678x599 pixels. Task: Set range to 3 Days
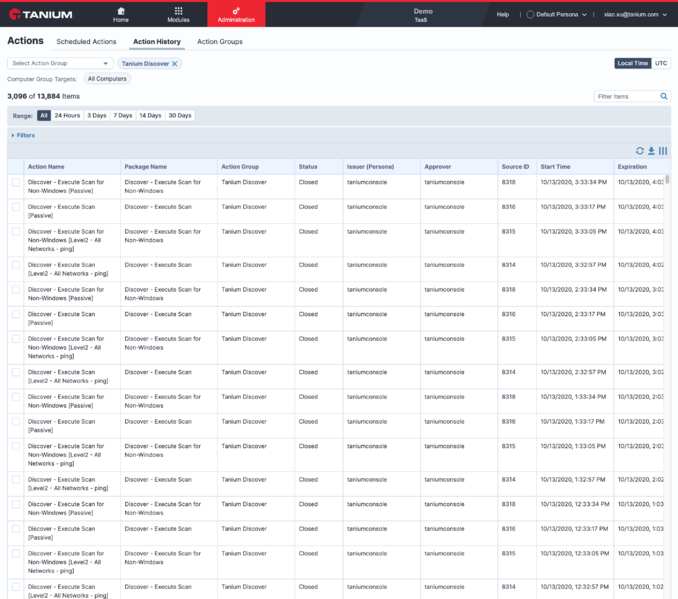[x=97, y=115]
